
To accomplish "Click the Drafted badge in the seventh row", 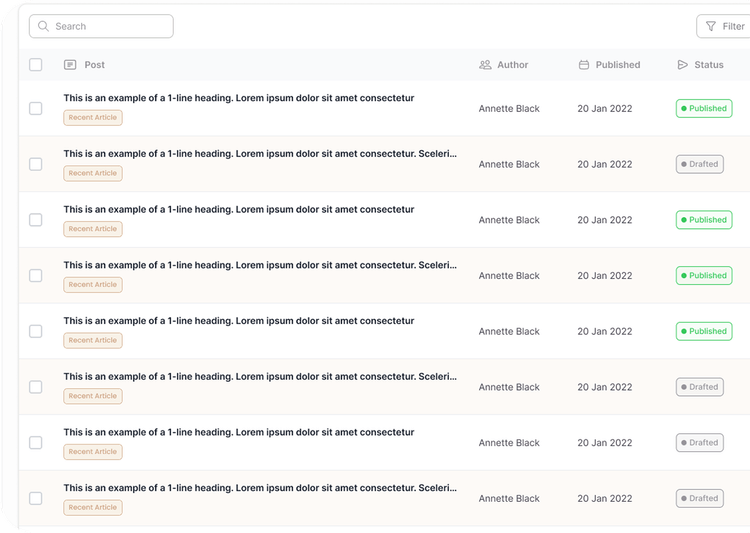I will point(700,443).
